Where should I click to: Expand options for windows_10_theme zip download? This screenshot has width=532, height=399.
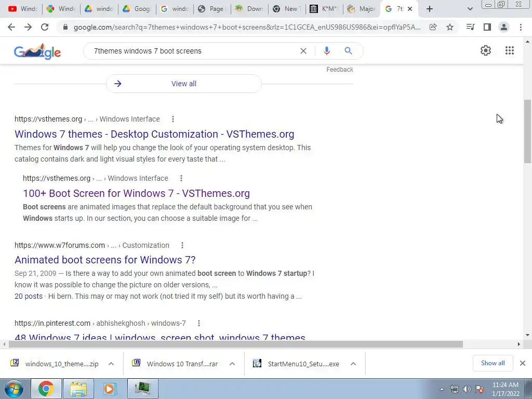[x=111, y=364]
